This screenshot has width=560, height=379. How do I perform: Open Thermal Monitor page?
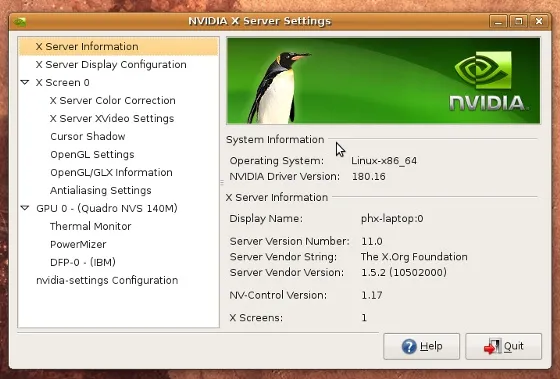coord(90,226)
